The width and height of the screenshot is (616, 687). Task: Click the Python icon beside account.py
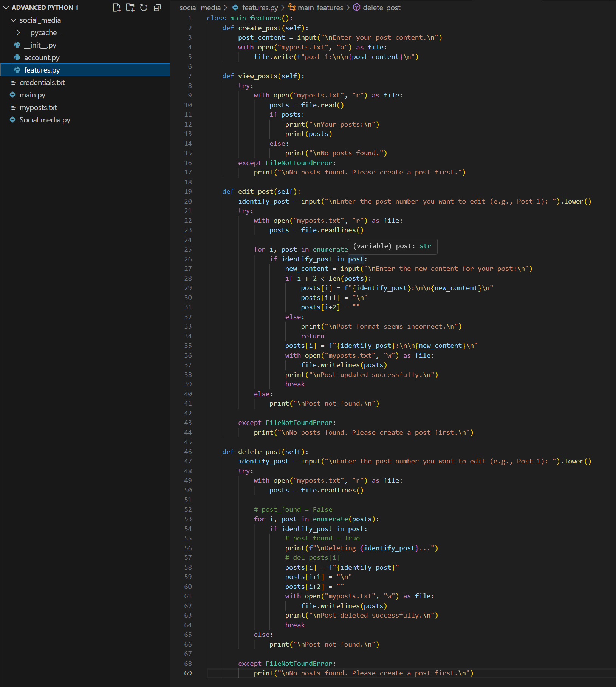pyautogui.click(x=17, y=57)
